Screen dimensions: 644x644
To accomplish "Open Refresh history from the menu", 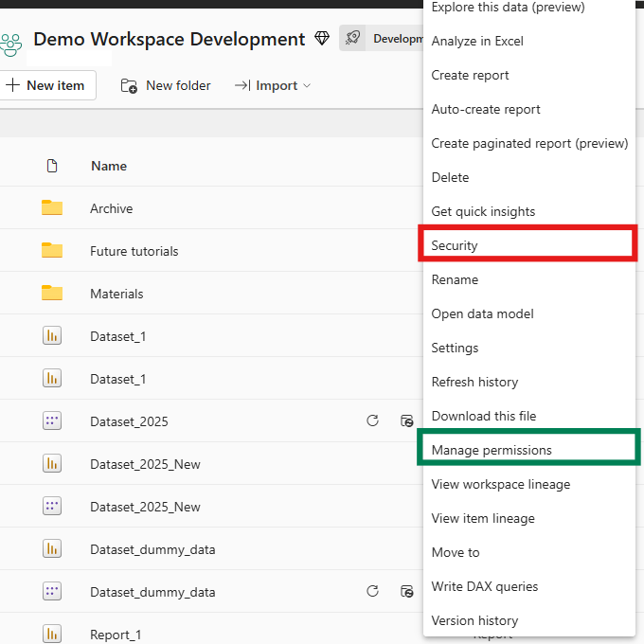I will point(474,382).
